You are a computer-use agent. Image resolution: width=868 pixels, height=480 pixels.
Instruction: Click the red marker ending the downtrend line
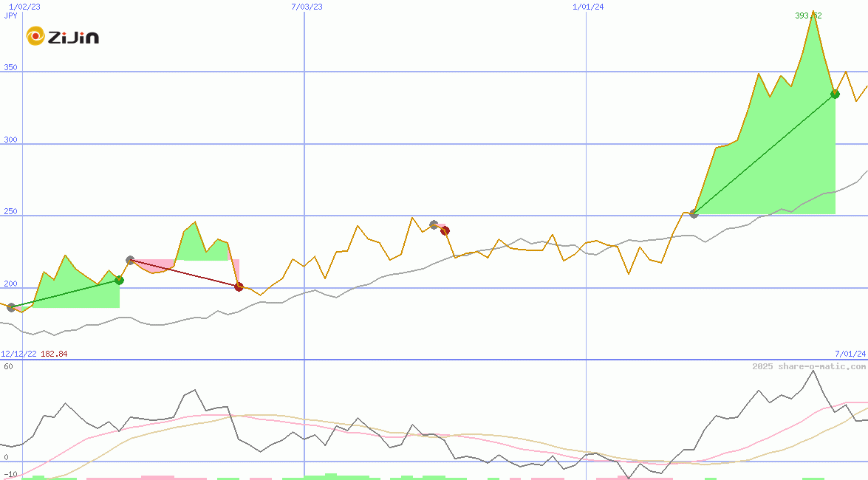[x=239, y=287]
